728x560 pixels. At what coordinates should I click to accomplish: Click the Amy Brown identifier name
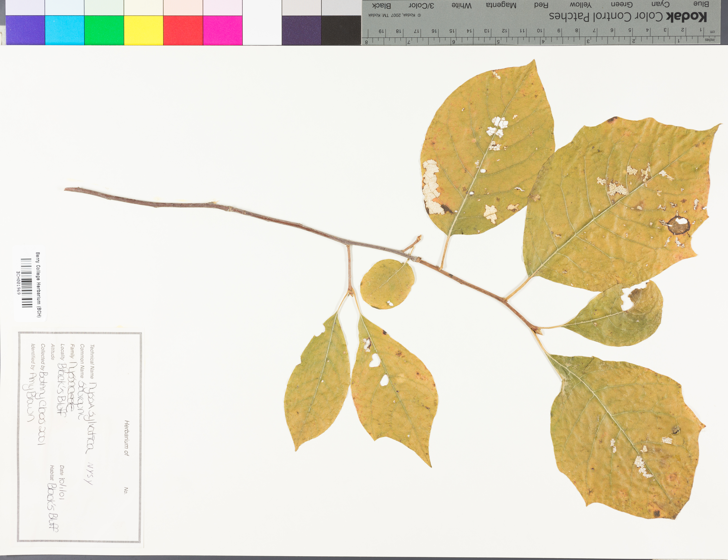pyautogui.click(x=30, y=397)
